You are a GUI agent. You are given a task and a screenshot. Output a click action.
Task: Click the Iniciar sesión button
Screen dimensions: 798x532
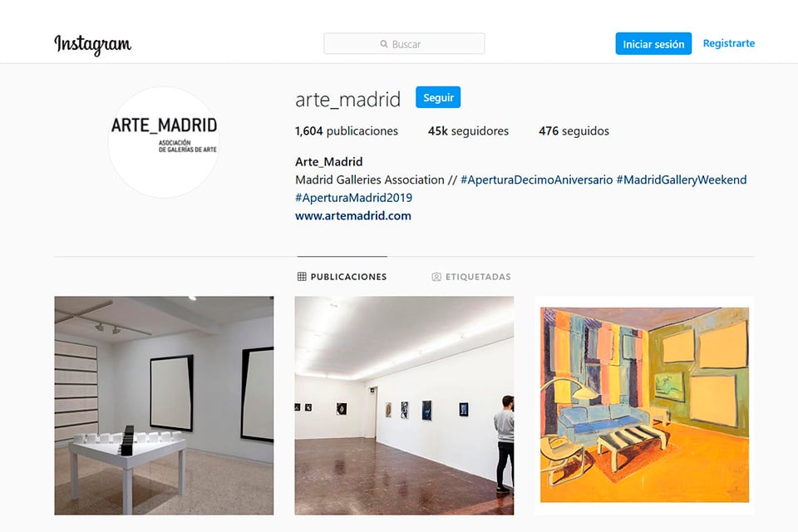click(653, 44)
